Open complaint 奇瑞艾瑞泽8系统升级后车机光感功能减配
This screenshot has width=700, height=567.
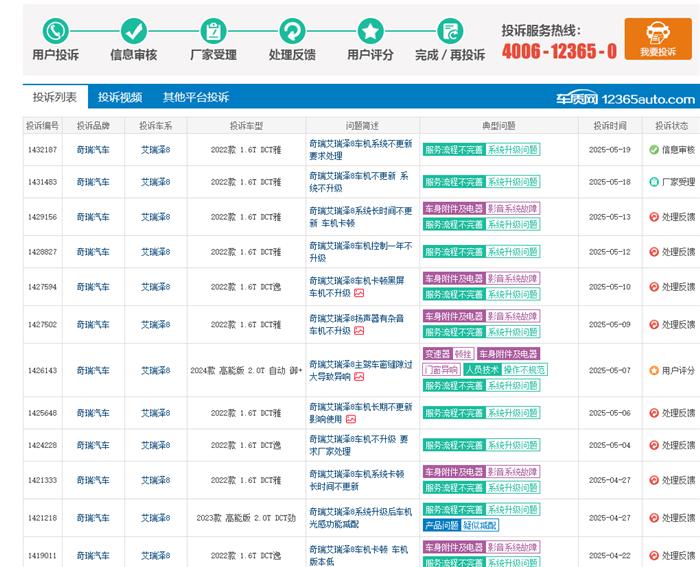pos(361,518)
